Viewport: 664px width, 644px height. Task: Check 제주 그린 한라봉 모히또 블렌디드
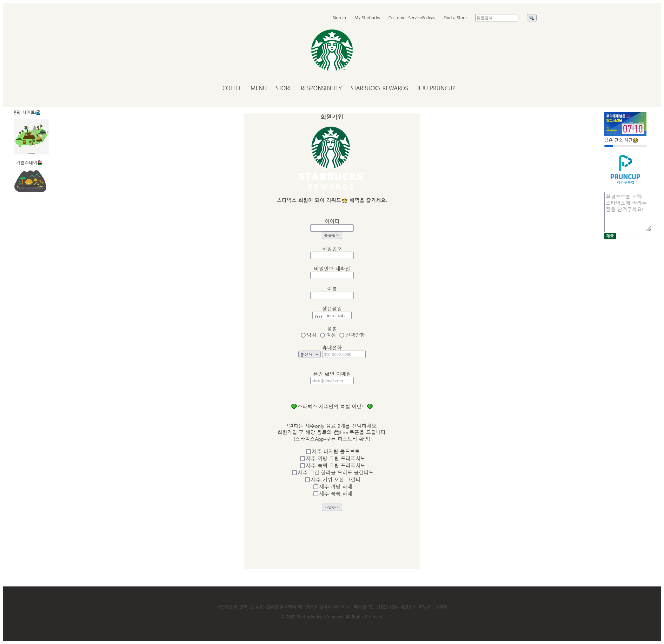[x=294, y=473]
